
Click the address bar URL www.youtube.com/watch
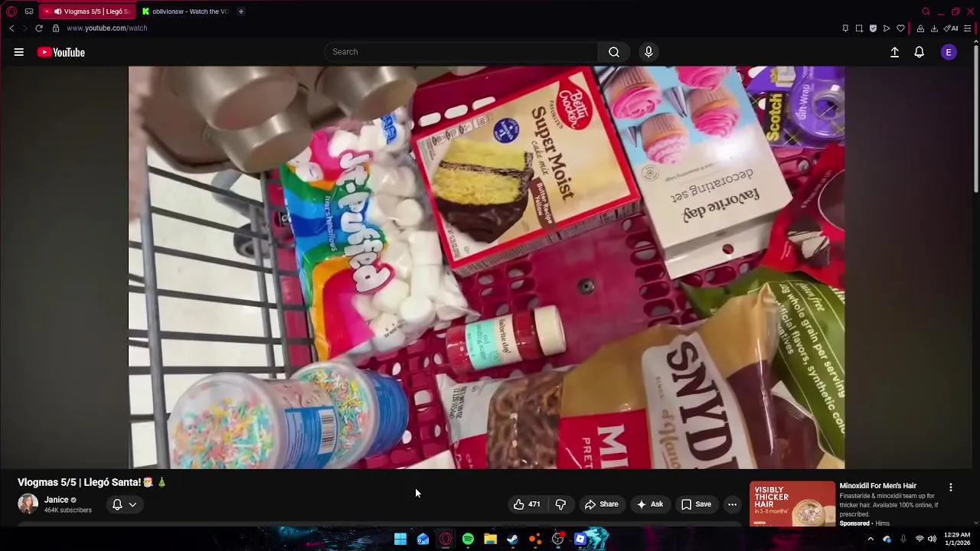[106, 28]
